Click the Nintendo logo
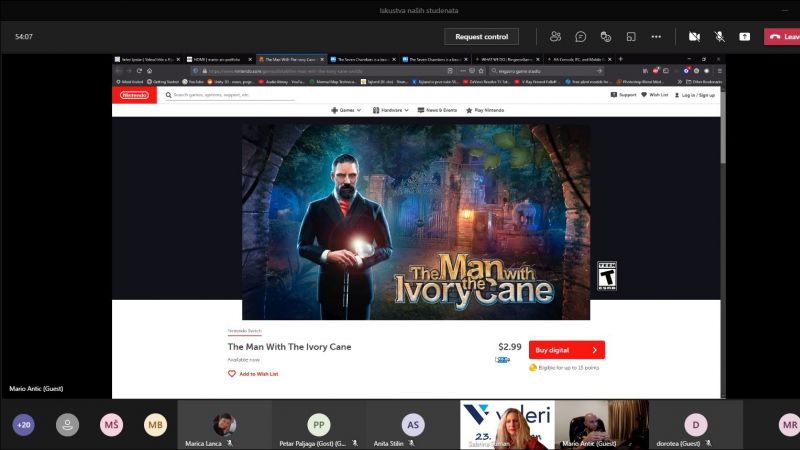The width and height of the screenshot is (800, 450). point(134,95)
